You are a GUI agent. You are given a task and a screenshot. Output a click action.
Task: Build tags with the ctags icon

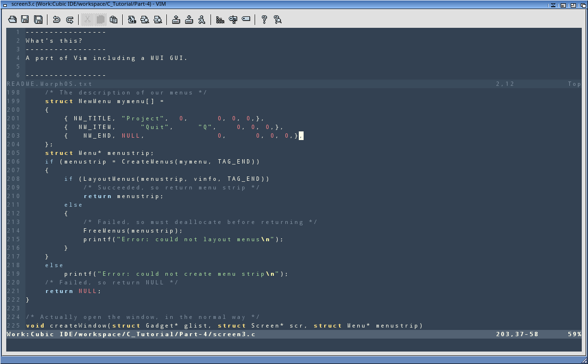click(x=233, y=20)
